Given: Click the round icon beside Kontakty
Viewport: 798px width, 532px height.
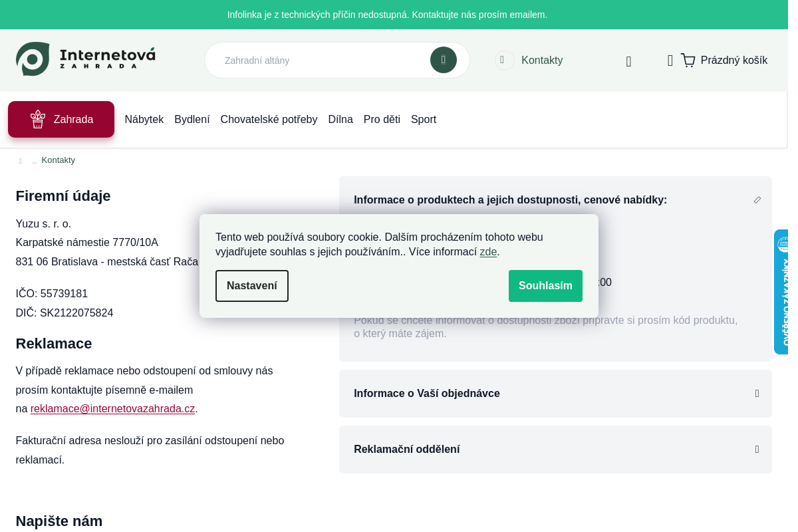Looking at the screenshot, I should [505, 61].
